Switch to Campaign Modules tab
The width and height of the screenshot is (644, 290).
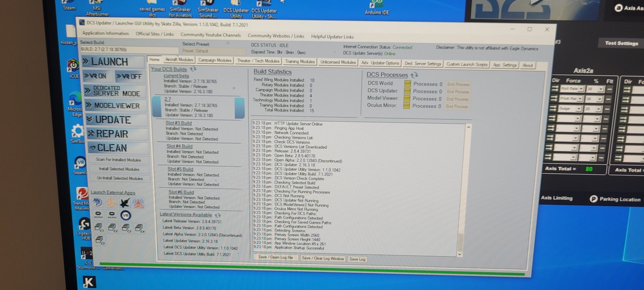point(215,60)
